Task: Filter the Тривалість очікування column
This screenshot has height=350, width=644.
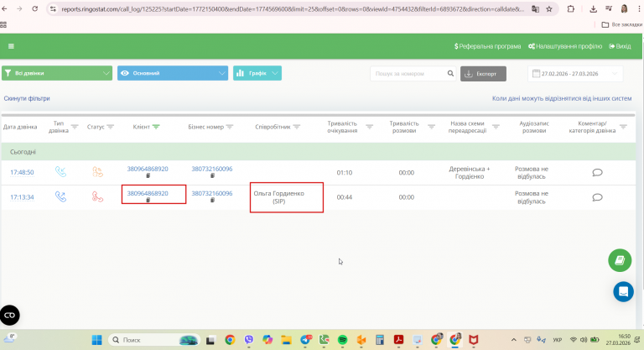Action: tap(369, 127)
